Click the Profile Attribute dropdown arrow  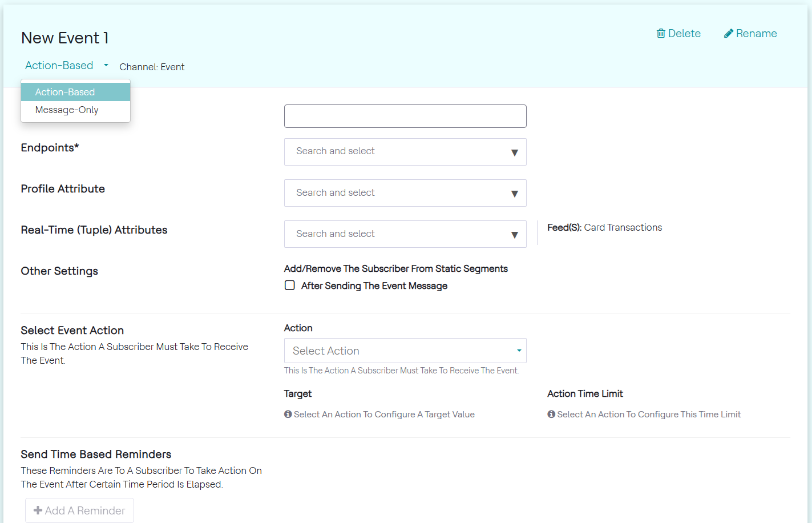click(514, 194)
